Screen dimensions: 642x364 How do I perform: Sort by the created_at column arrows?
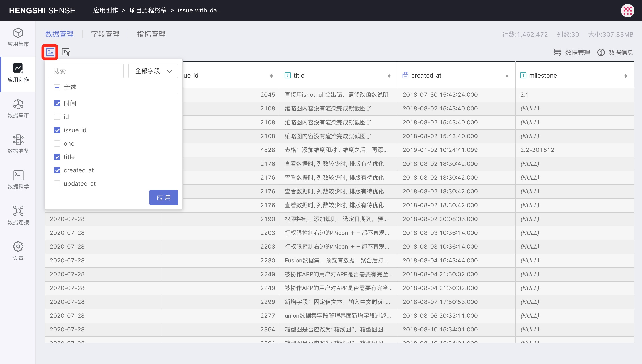coord(507,76)
